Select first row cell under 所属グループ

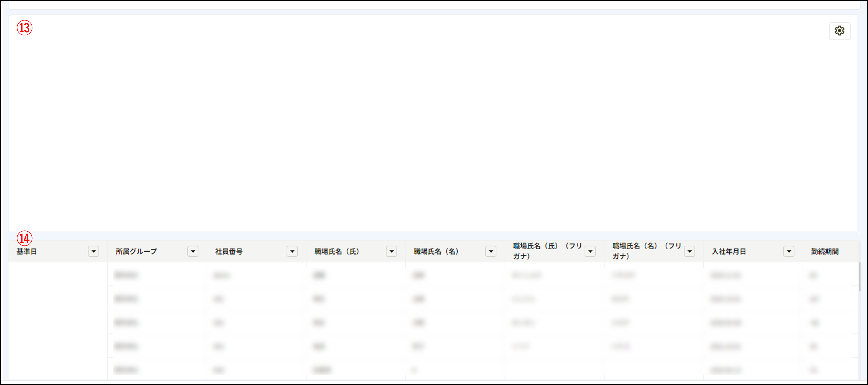[x=126, y=276]
